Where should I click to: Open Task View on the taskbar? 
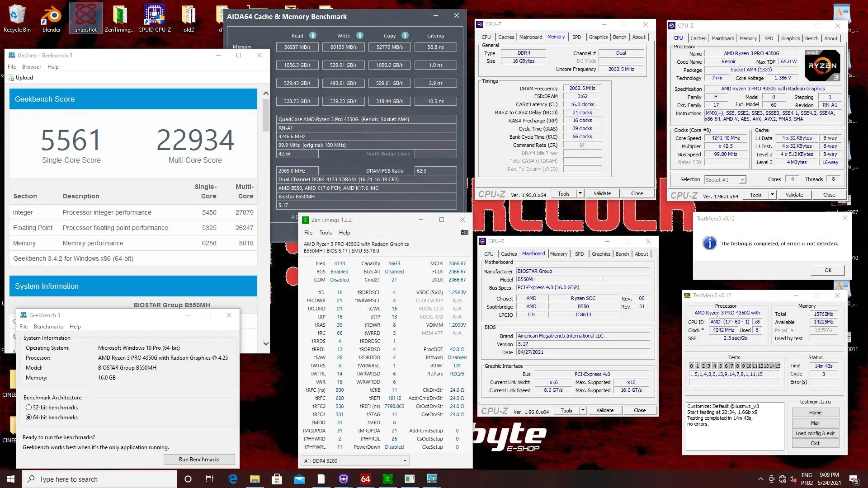(210, 479)
